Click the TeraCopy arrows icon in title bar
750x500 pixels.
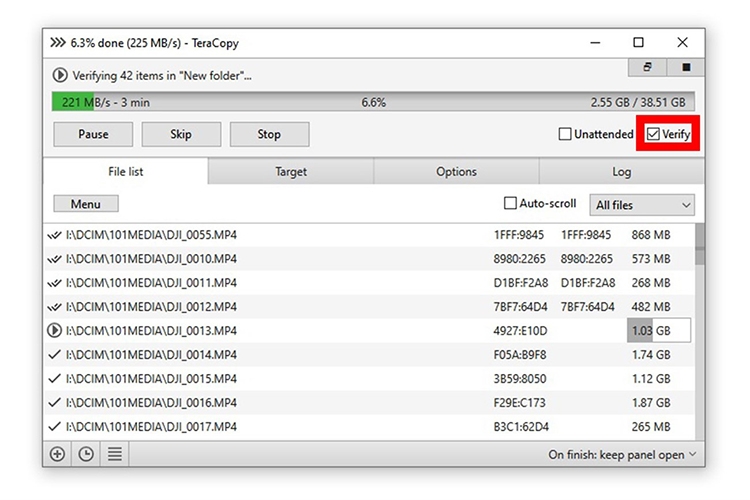coord(58,43)
